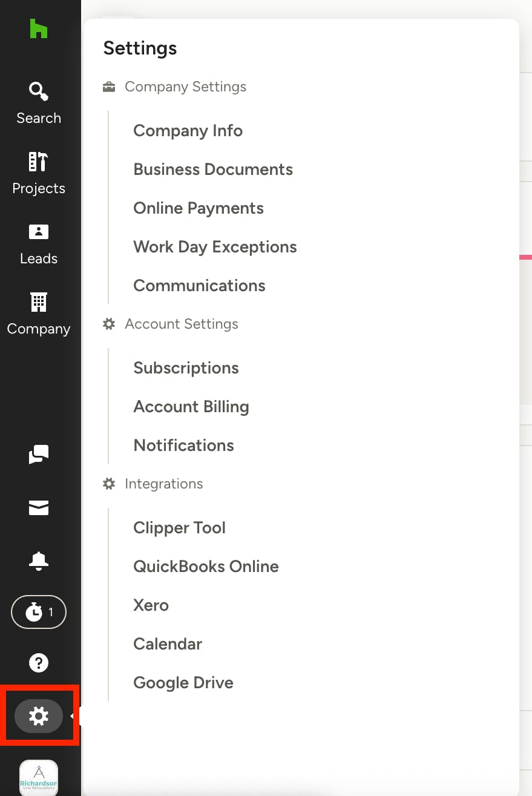The image size is (532, 796).
Task: Go to Online Payments
Action: click(199, 208)
